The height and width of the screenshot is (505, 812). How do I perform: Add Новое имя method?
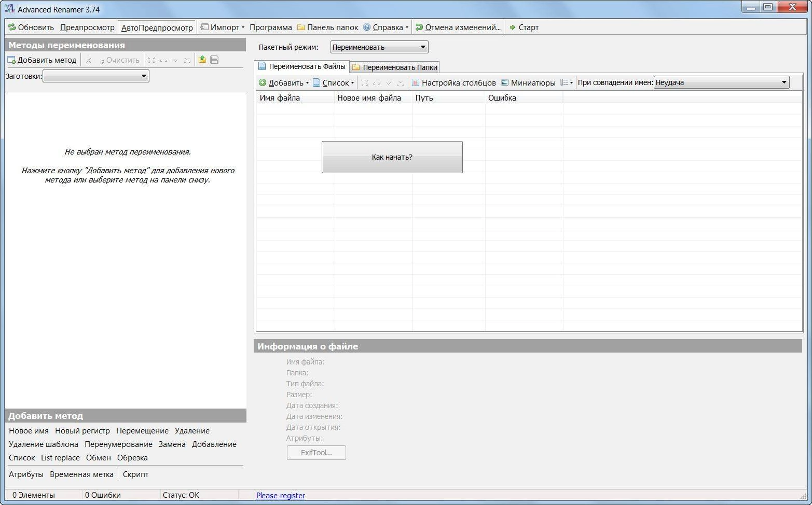click(29, 431)
